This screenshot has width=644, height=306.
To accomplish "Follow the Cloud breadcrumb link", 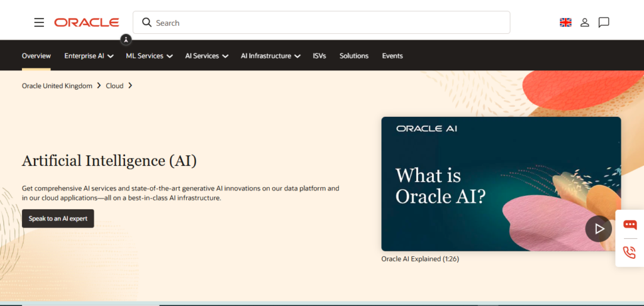I will [114, 85].
